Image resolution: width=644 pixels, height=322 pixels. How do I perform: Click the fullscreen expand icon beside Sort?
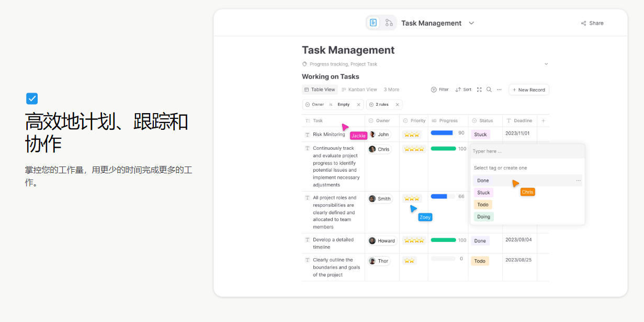(479, 90)
